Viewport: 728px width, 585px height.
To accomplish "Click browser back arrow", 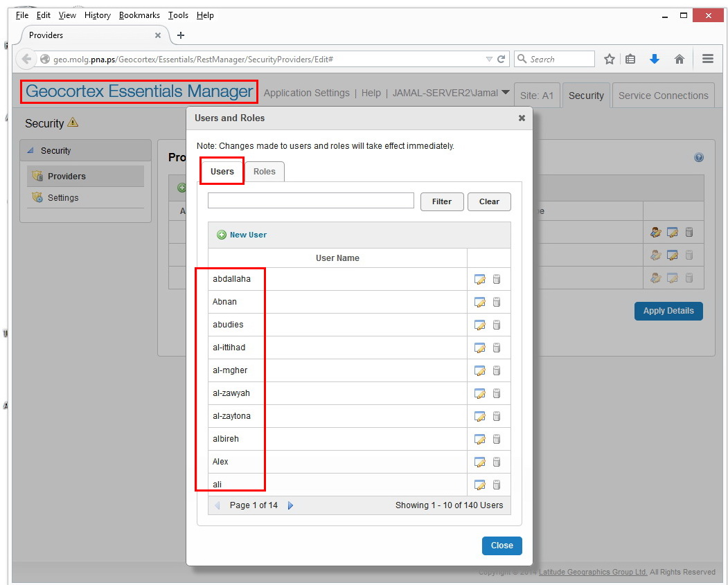I will tap(26, 60).
